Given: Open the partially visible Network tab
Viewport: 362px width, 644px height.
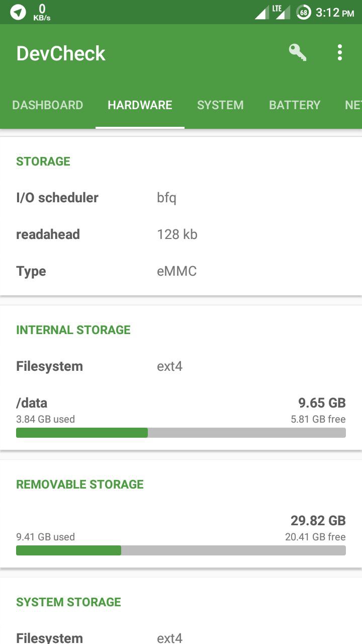Looking at the screenshot, I should pyautogui.click(x=353, y=105).
